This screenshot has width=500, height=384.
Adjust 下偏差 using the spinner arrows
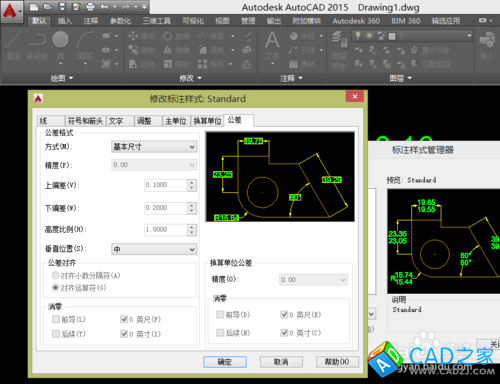[192, 208]
